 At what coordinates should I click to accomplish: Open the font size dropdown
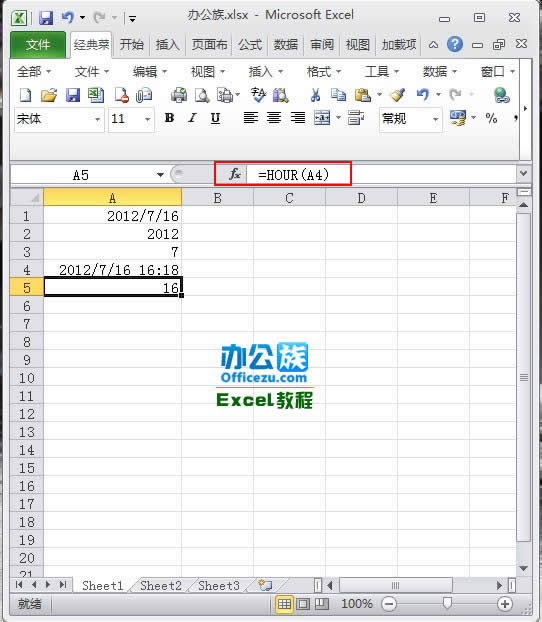coord(148,119)
